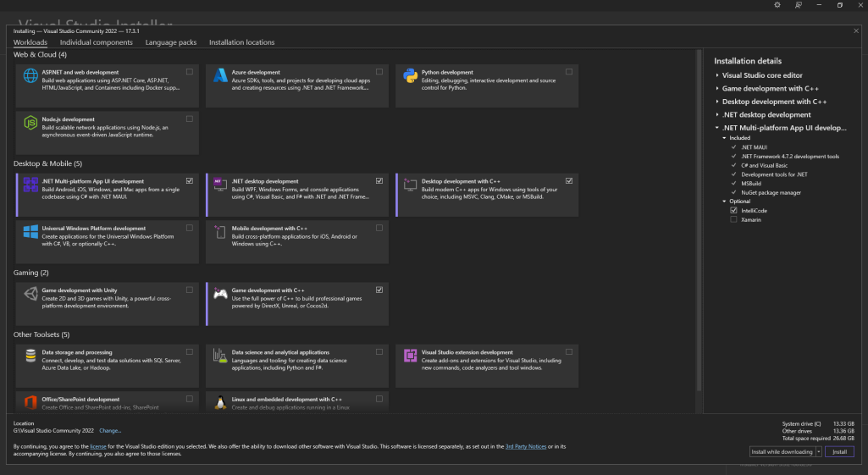The image size is (868, 475).
Task: Open the Install while downloading dropdown arrow
Action: (x=818, y=452)
